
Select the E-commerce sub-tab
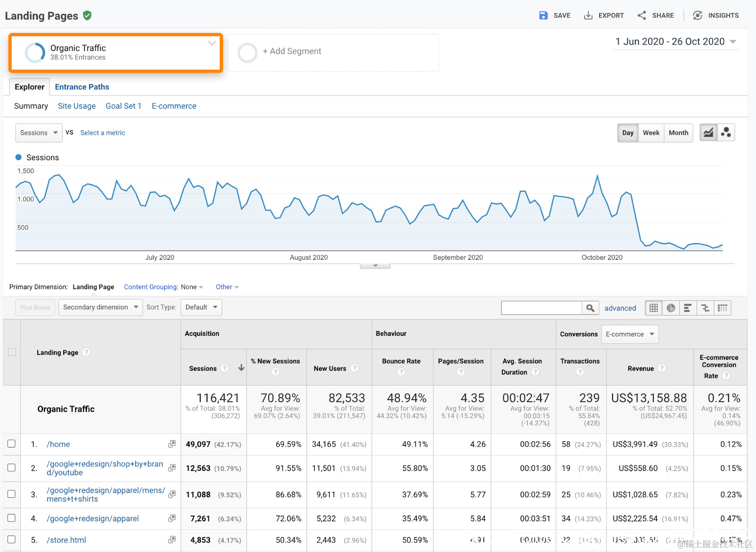tap(174, 106)
